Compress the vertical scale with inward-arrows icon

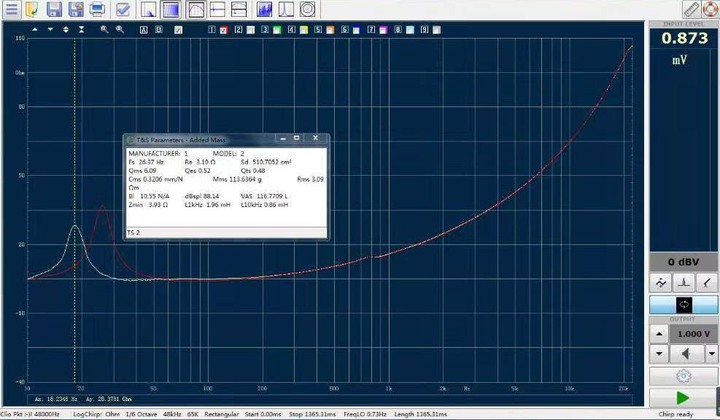[x=81, y=30]
